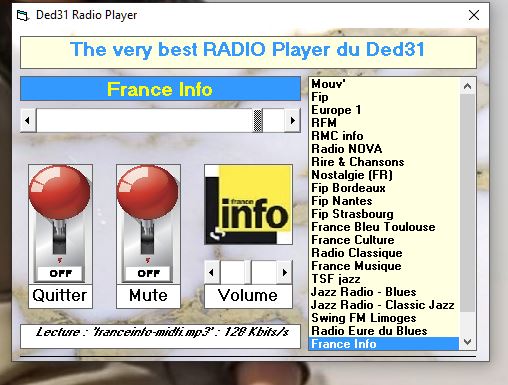Click the Quitter label button
This screenshot has height=385, width=508.
click(60, 296)
